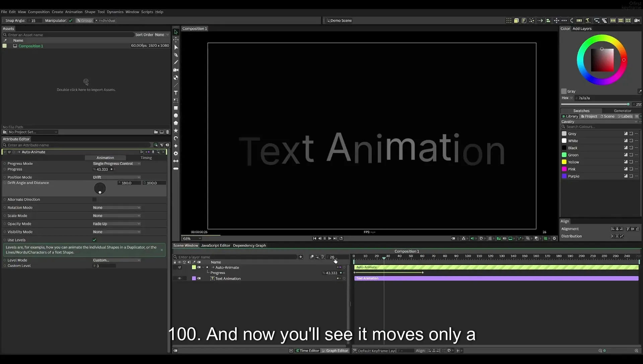Switch to the JavaScript Editor tab

(215, 246)
